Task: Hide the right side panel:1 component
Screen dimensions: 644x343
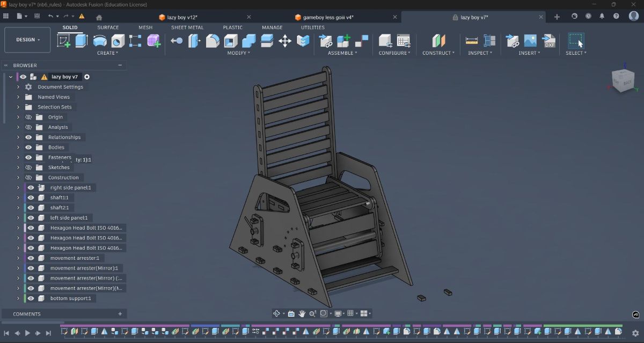Action: (30, 187)
